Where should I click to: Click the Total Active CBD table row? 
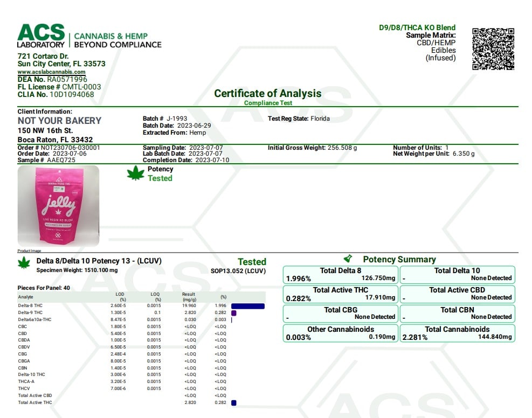[141, 395]
